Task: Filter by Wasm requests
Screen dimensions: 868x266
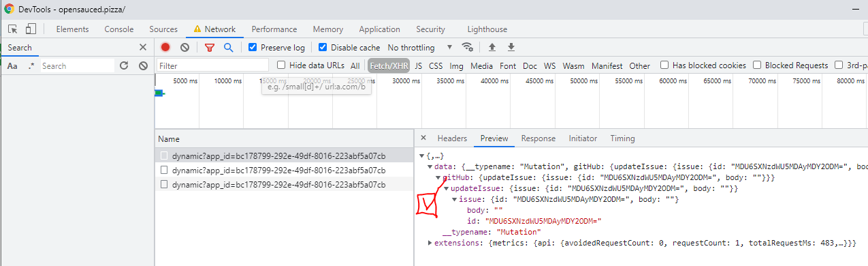Action: tap(573, 66)
